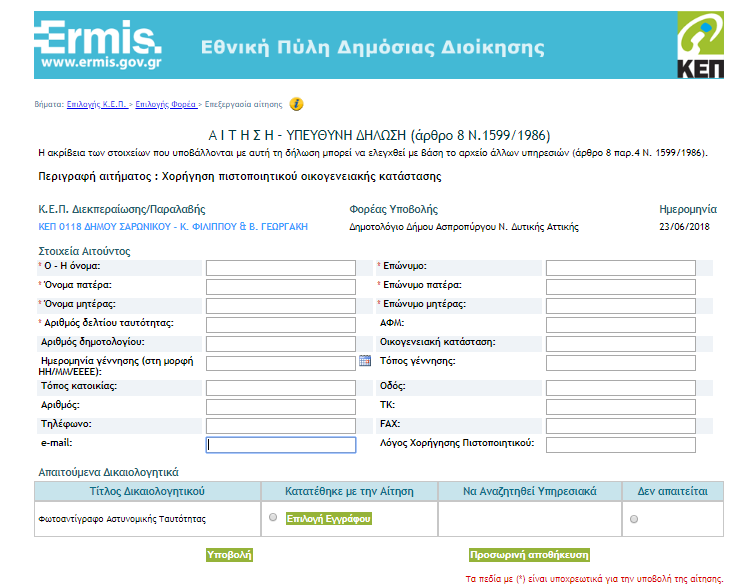Click the 'Ο - Η όνομα' input field
The image size is (739, 588).
tap(280, 268)
